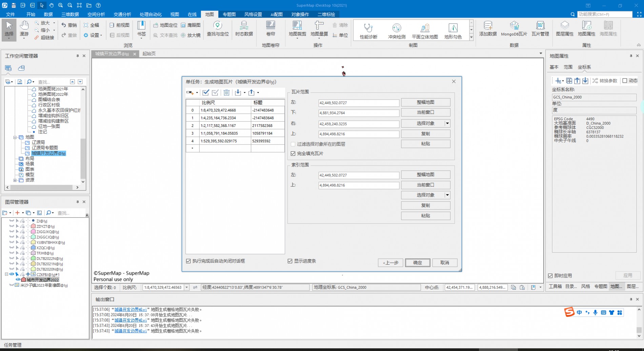Toggle 动态 checkbox in coordinate panel
Screen dimensions: 644x351
point(625,81)
